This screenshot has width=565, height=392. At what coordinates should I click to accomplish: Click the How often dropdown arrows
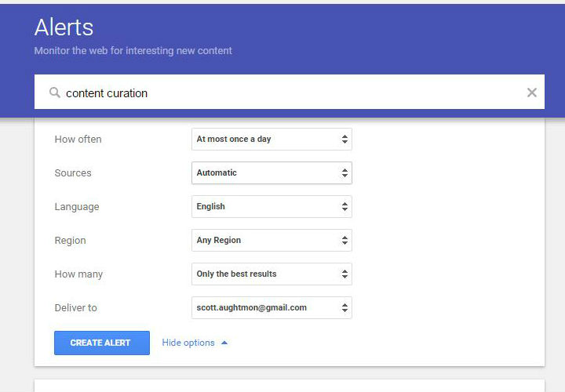coord(344,139)
